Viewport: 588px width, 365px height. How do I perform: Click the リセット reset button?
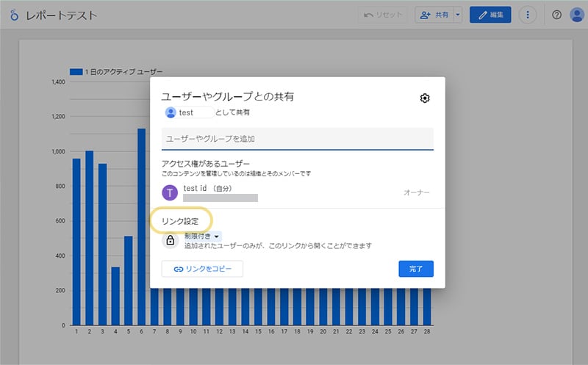click(x=382, y=15)
